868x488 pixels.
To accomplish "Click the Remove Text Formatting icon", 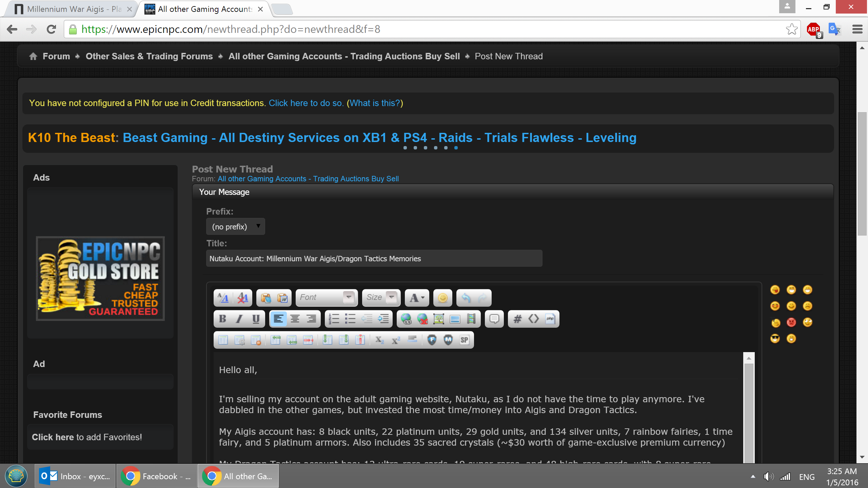I will pos(243,298).
